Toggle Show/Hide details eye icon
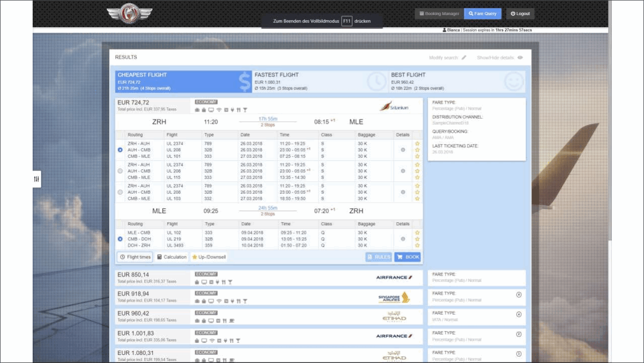 point(520,58)
